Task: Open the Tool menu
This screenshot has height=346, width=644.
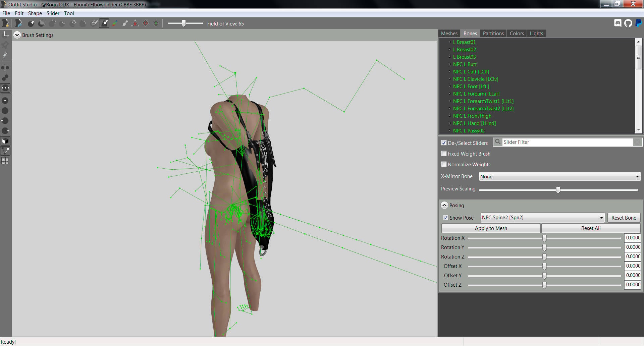Action: (x=69, y=13)
